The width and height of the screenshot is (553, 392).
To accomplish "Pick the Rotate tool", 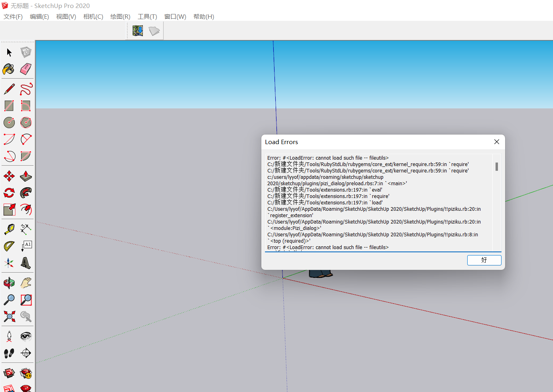I will (x=9, y=193).
